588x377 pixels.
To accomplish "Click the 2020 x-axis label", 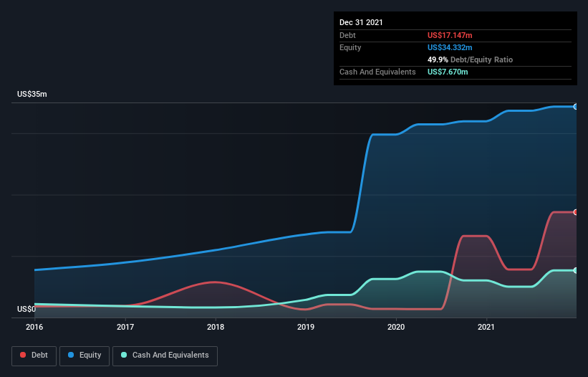I will pos(396,327).
